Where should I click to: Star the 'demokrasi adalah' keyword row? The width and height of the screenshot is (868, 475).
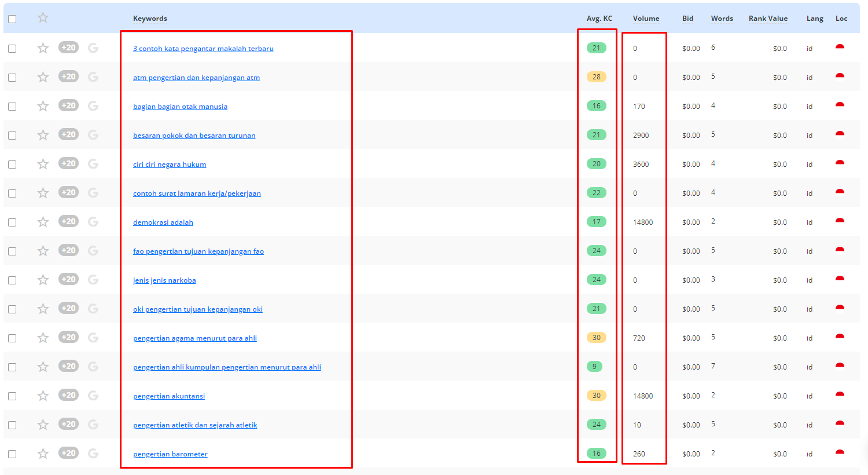[43, 222]
